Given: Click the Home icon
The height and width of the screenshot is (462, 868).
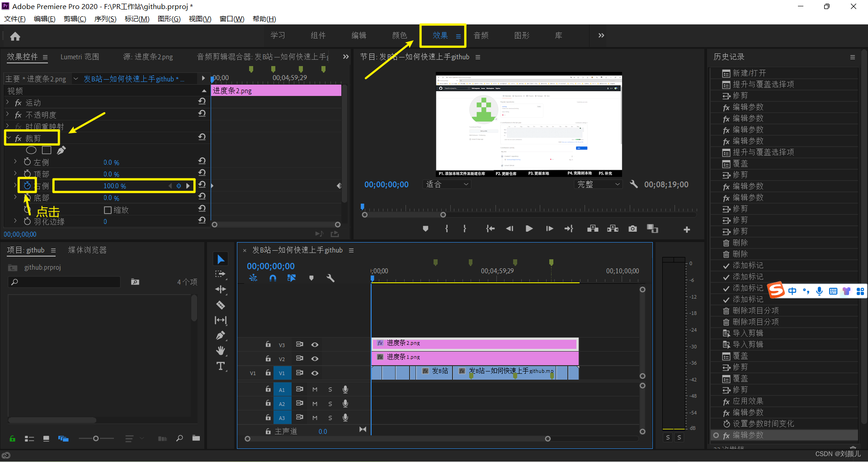Looking at the screenshot, I should click(15, 36).
